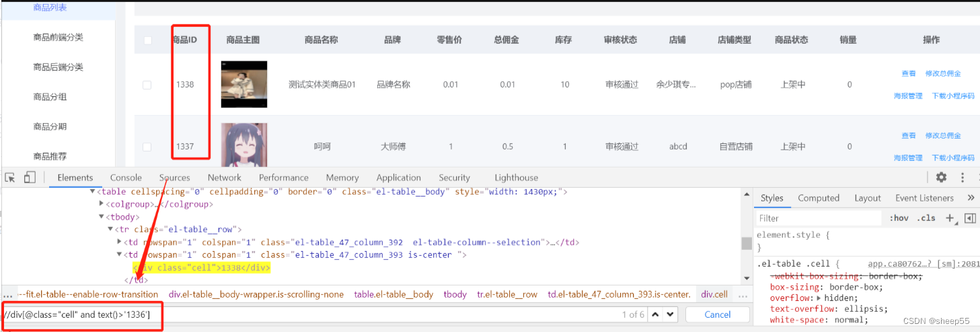The height and width of the screenshot is (332, 980).
Task: Open the Lighthouse tab
Action: click(x=516, y=178)
